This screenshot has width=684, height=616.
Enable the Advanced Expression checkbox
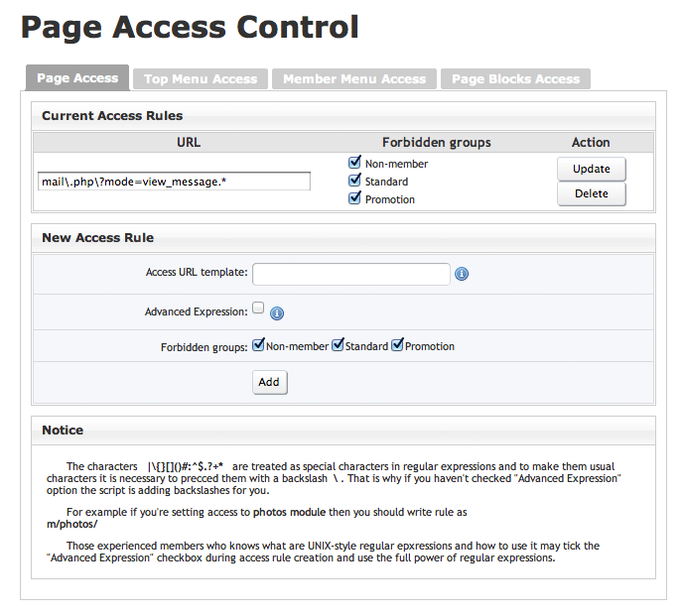258,308
